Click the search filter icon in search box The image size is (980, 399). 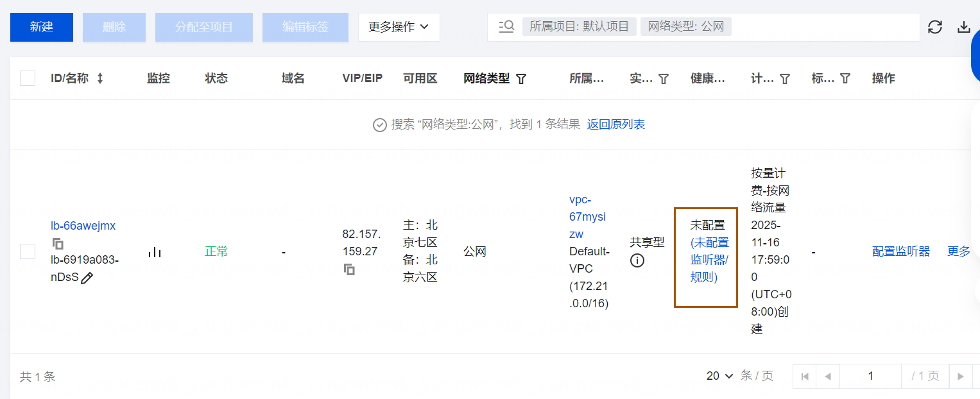click(x=506, y=27)
